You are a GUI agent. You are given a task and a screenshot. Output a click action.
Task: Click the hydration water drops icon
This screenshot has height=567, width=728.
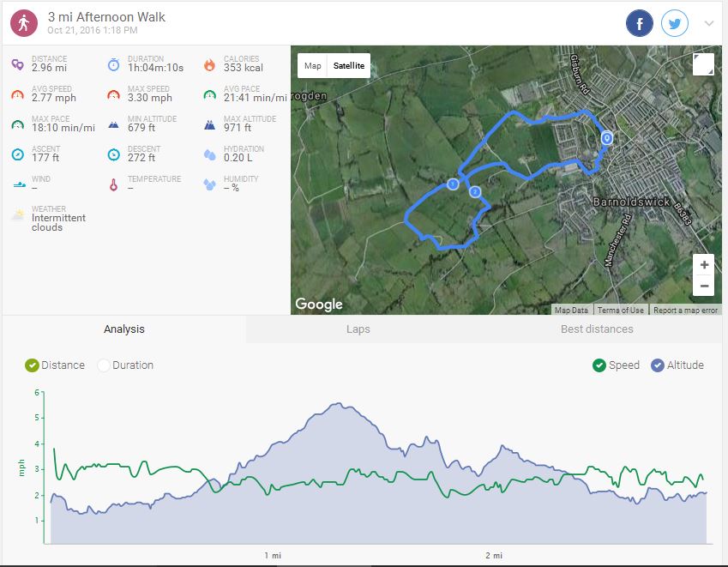click(x=209, y=154)
